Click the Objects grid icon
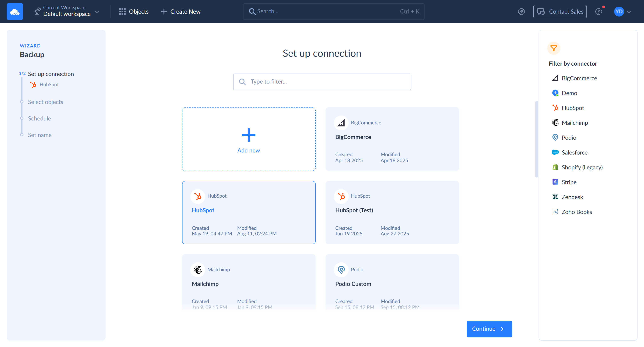The height and width of the screenshot is (347, 644). point(122,12)
